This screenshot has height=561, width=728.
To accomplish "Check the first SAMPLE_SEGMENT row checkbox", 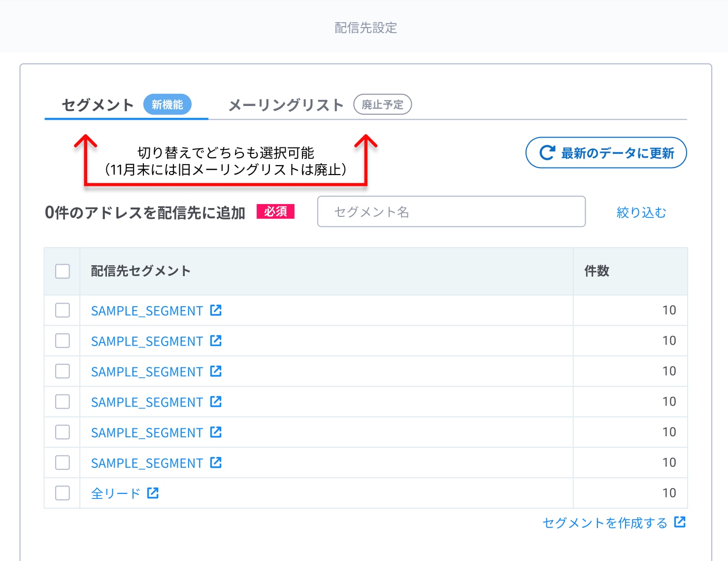I will 63,310.
